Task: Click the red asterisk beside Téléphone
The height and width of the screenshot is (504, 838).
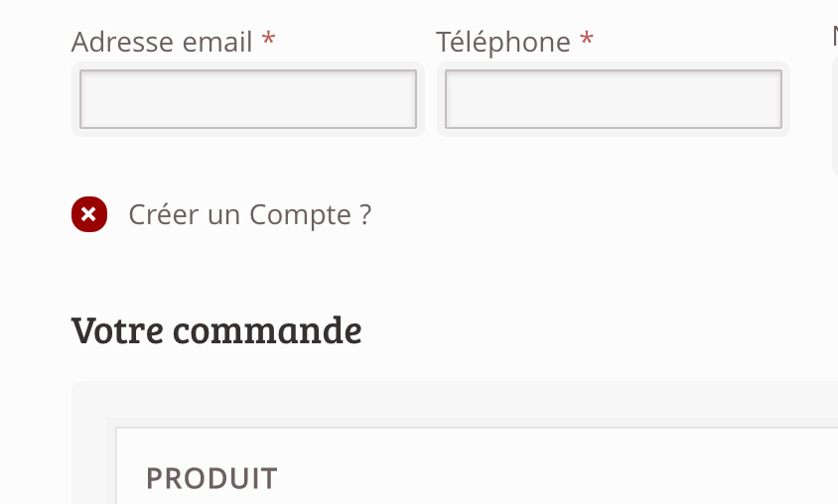Action: pos(587,39)
